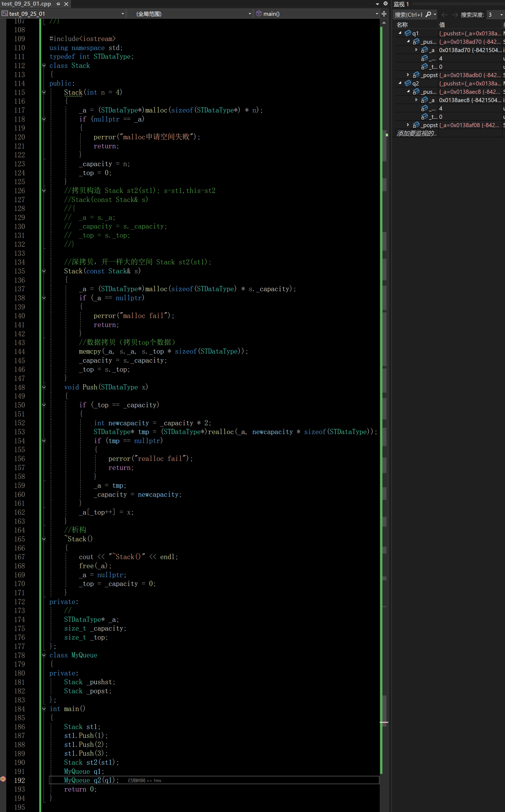Select the test_09_25_01.cpp editor tab
The width and height of the screenshot is (505, 812).
26,4
